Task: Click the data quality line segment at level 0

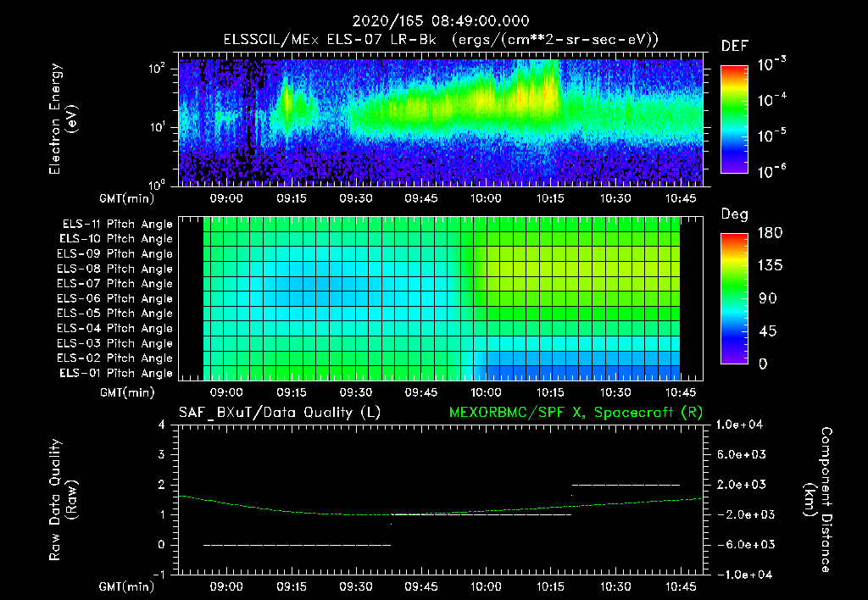Action: pyautogui.click(x=298, y=545)
